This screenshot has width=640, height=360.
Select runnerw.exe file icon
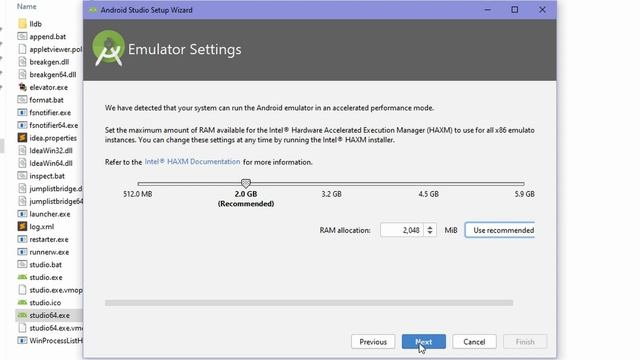tap(22, 252)
